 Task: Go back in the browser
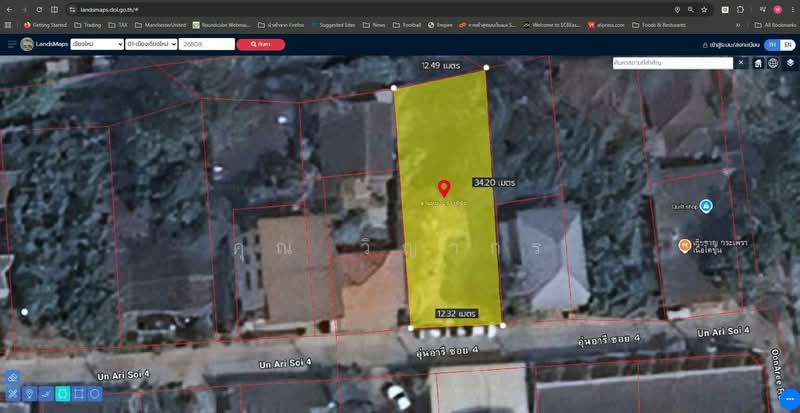(x=9, y=10)
